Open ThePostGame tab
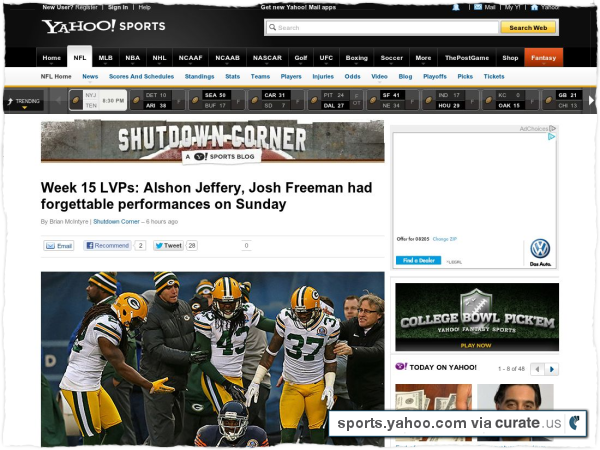Screen dimensions: 600x450 [x=467, y=58]
